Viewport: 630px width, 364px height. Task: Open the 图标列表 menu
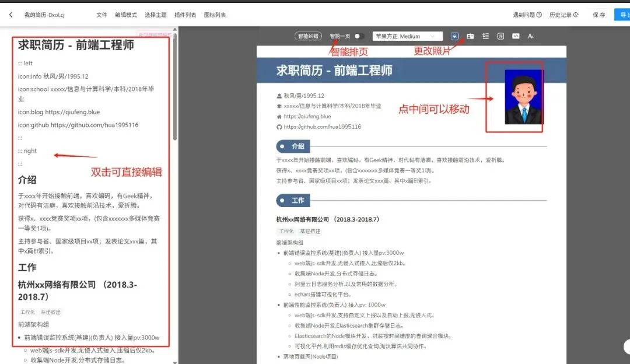coord(215,15)
